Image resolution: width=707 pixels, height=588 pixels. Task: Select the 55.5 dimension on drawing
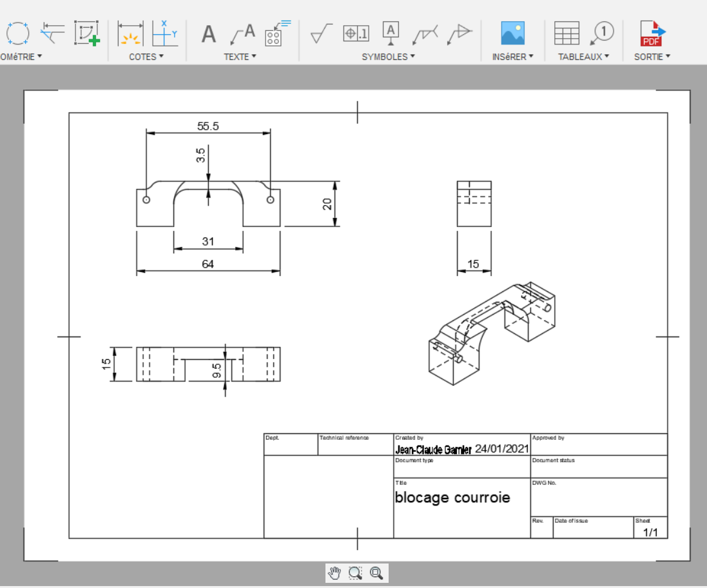pos(208,126)
